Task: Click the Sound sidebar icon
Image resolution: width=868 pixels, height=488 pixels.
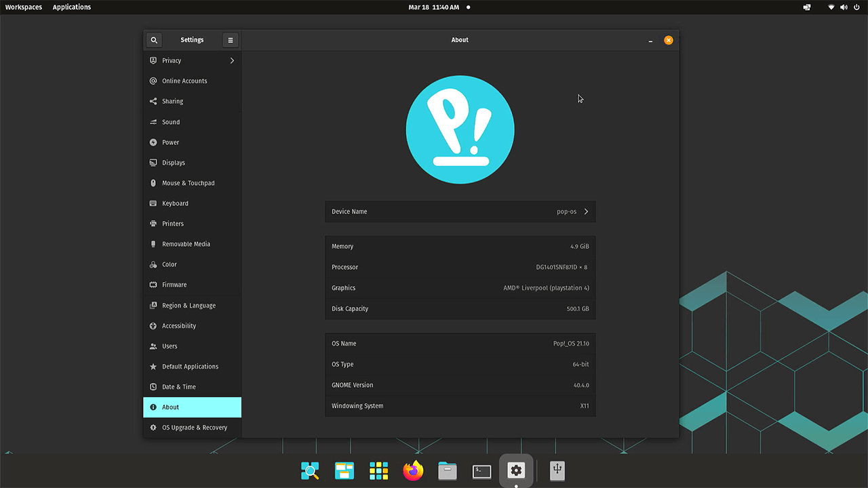Action: pos(153,122)
